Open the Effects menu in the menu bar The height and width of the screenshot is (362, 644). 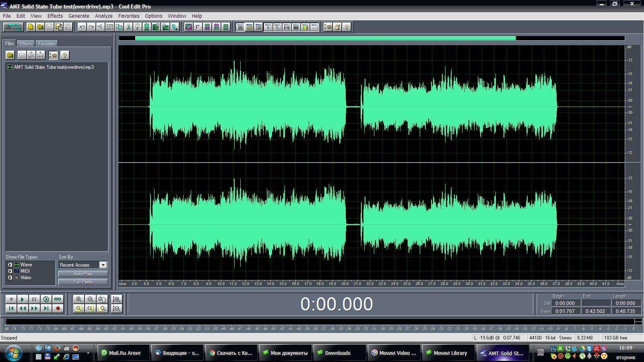tap(55, 16)
